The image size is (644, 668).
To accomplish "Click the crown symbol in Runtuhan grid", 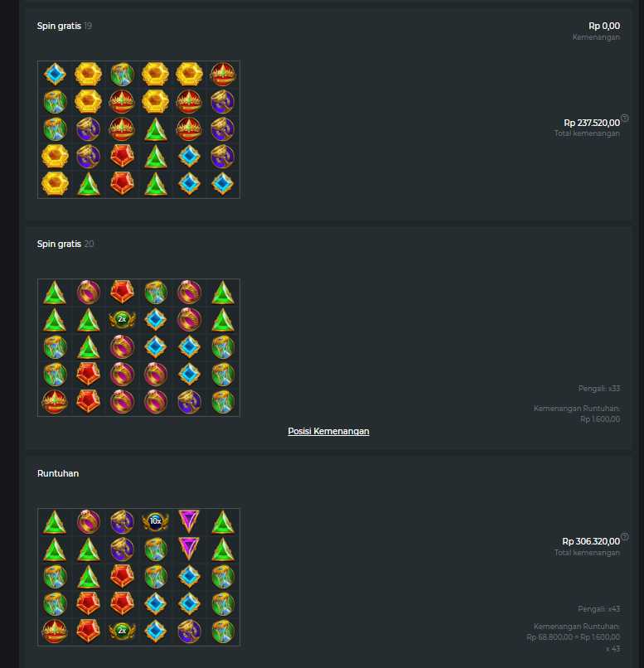I will tap(55, 631).
